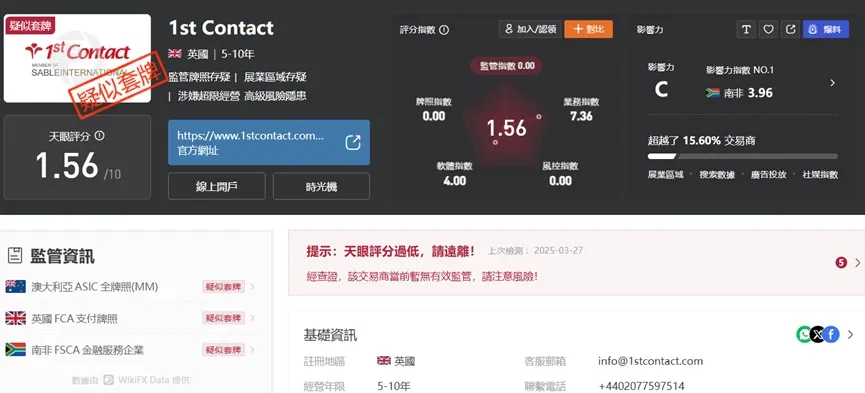This screenshot has height=393, width=865.
Task: Click the X (Twitter) icon
Action: click(x=818, y=334)
